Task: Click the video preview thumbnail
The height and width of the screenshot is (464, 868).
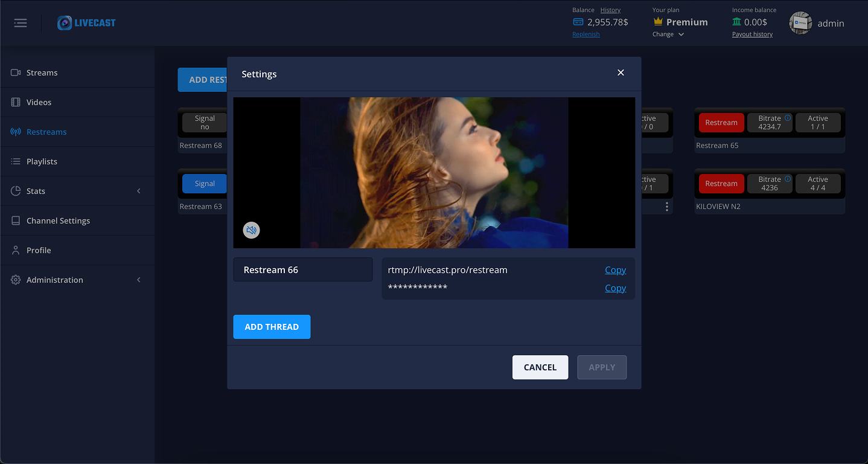Action: point(433,172)
